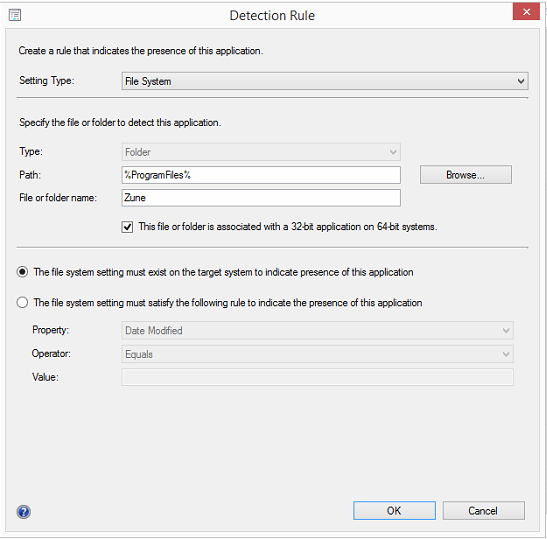547x539 pixels.
Task: Toggle the 32-bit application on 64-bit checkbox
Action: (127, 227)
